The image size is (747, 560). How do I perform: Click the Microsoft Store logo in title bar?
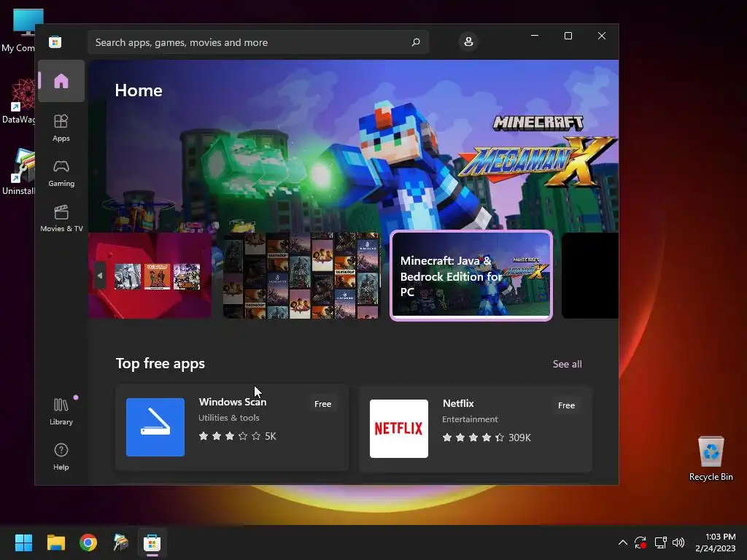(55, 42)
